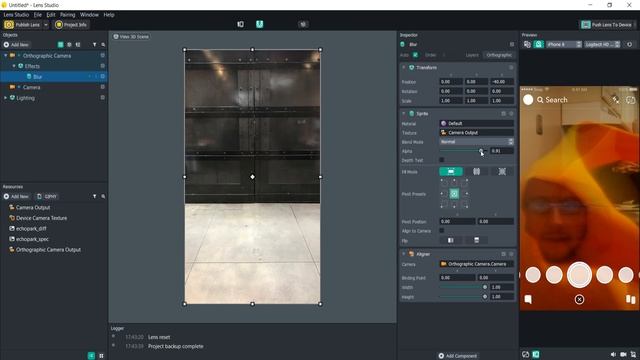Collapse the Orthographic Camera tree node
640x360 pixels.
tap(6, 56)
